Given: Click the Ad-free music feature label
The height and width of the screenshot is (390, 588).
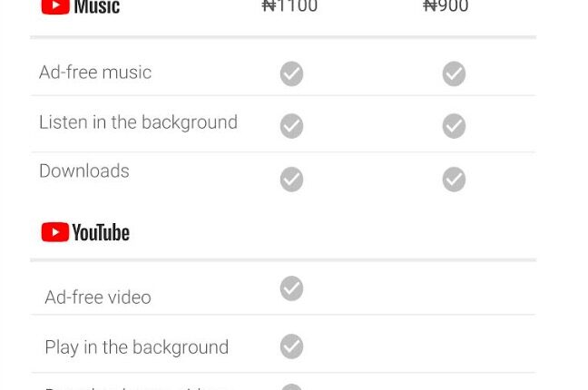Looking at the screenshot, I should 95,73.
